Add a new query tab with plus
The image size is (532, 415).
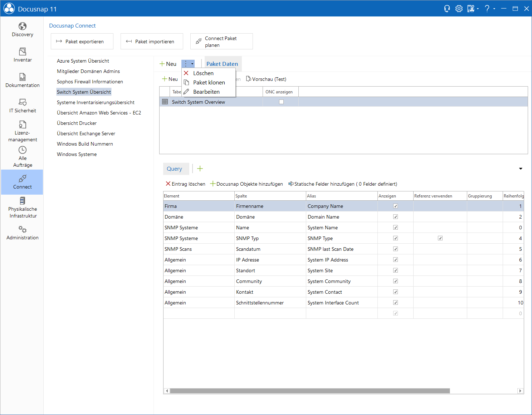click(200, 169)
